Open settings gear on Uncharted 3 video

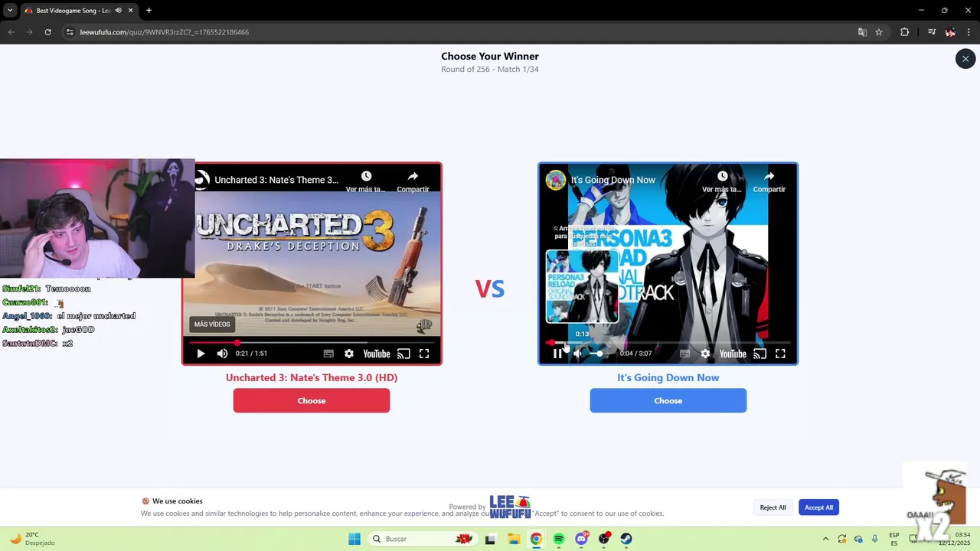[349, 354]
